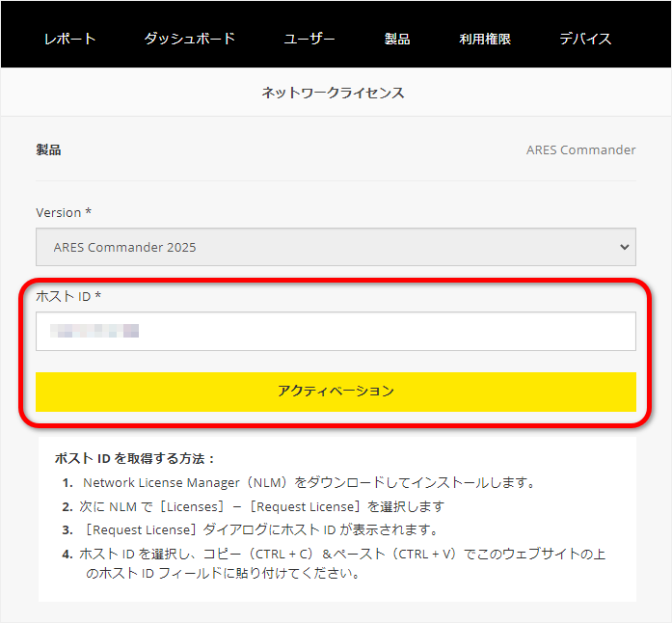Open the ユーザー navigation item

(x=309, y=39)
